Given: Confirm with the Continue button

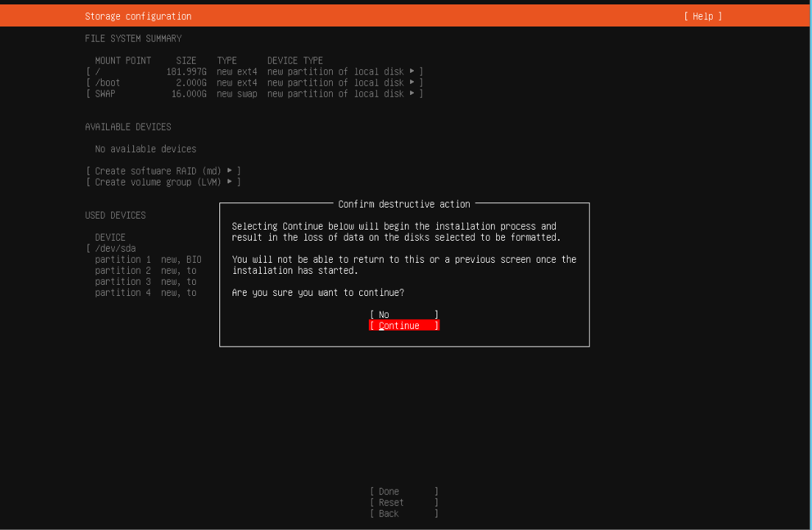Looking at the screenshot, I should [404, 325].
